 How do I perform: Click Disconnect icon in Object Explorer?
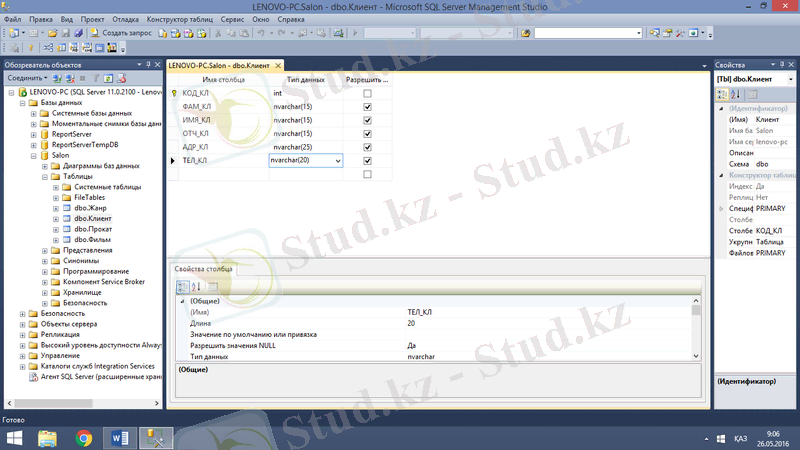click(70, 79)
